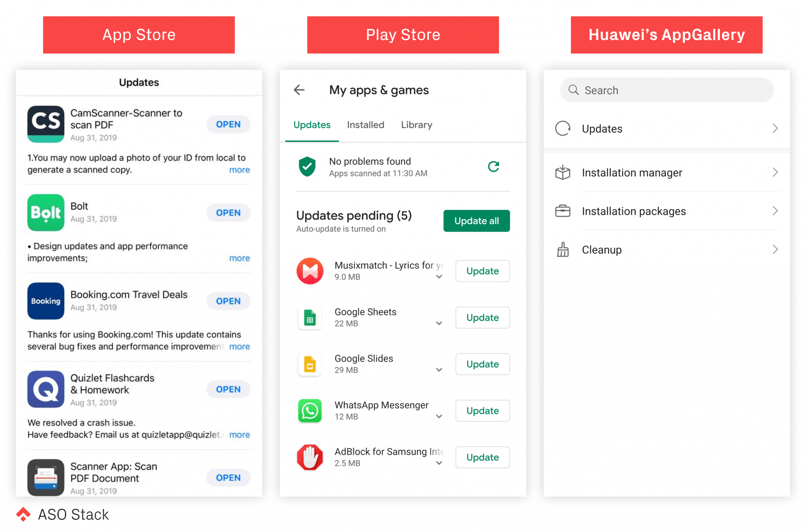This screenshot has height=532, width=806.
Task: Click the AppGallery search field
Action: 666,90
